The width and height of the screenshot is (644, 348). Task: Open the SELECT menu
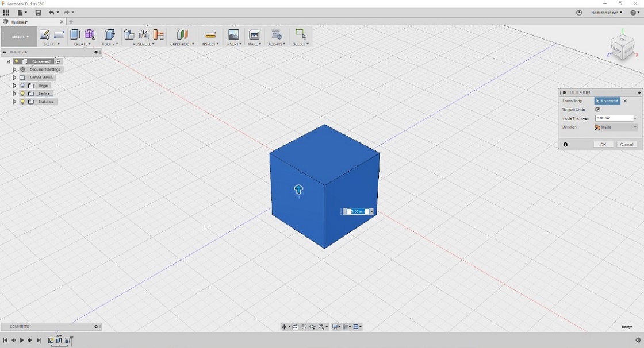click(301, 44)
